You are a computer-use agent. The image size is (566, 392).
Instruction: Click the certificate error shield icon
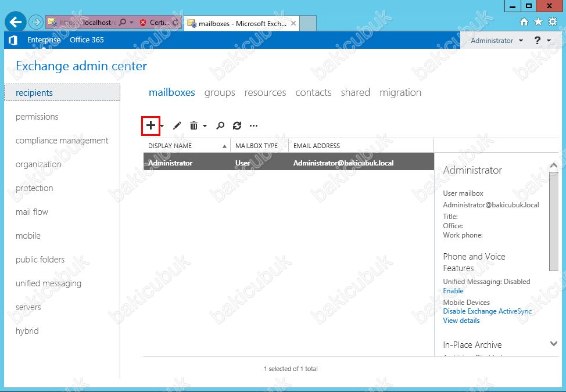click(143, 23)
